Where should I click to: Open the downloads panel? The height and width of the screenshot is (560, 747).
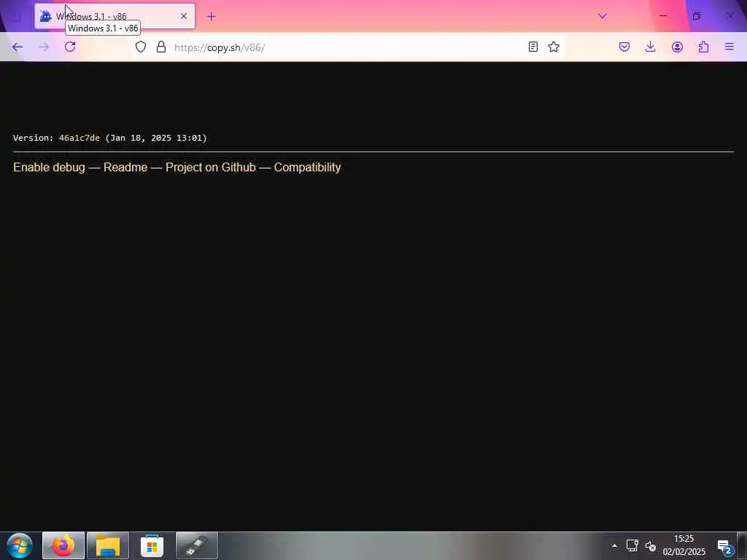point(650,47)
